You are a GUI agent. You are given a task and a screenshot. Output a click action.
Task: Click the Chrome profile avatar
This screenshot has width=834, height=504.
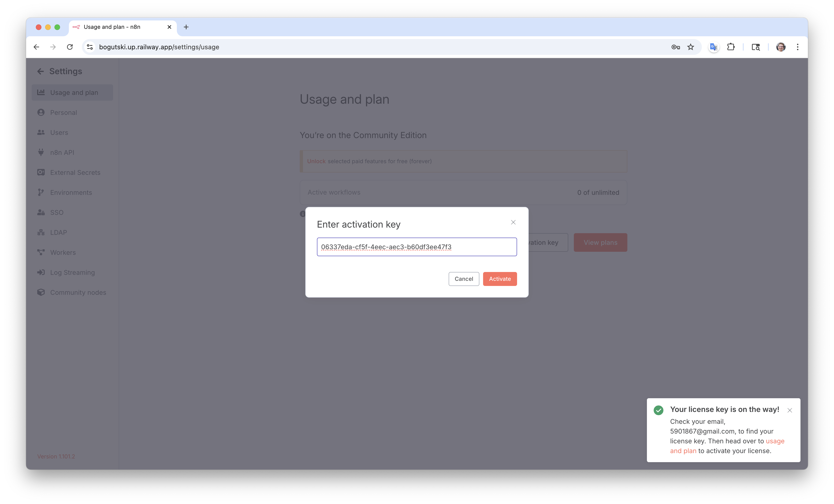[x=780, y=47]
